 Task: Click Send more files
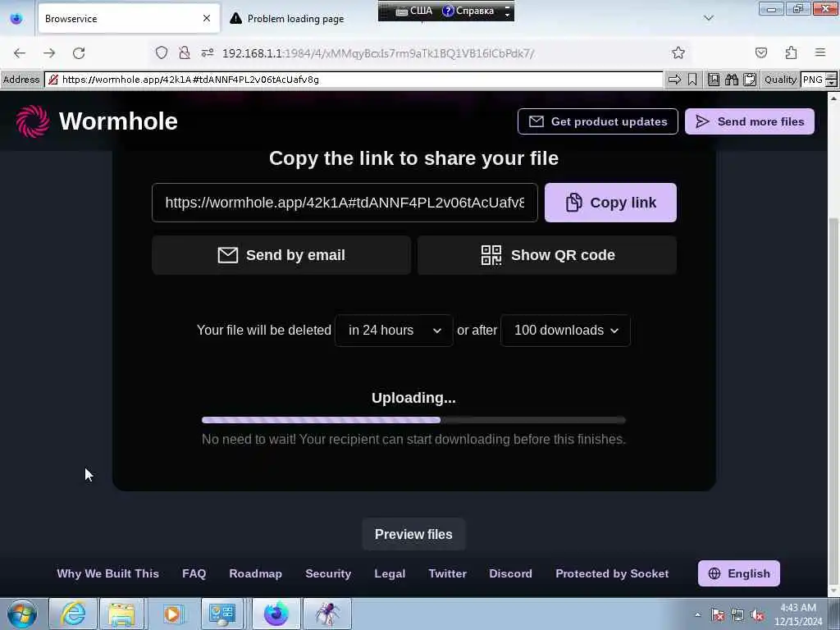pyautogui.click(x=750, y=121)
